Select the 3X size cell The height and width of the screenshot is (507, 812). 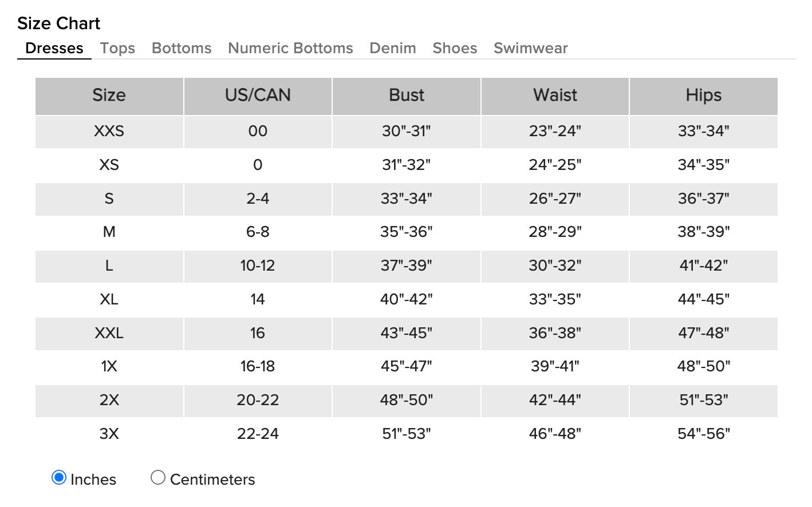pyautogui.click(x=109, y=434)
